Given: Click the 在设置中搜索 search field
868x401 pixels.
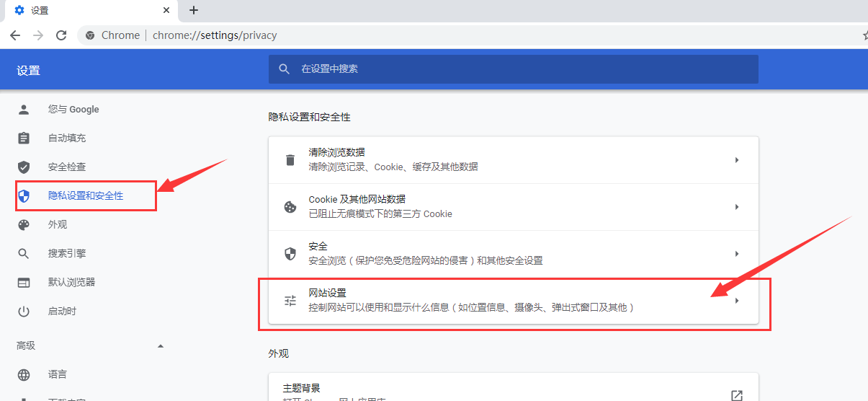Looking at the screenshot, I should click(x=513, y=69).
